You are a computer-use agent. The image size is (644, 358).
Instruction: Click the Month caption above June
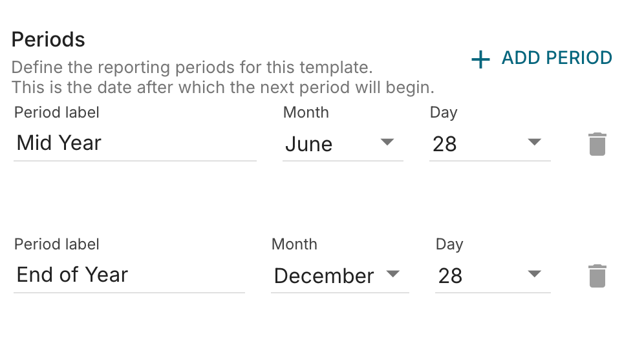[306, 112]
